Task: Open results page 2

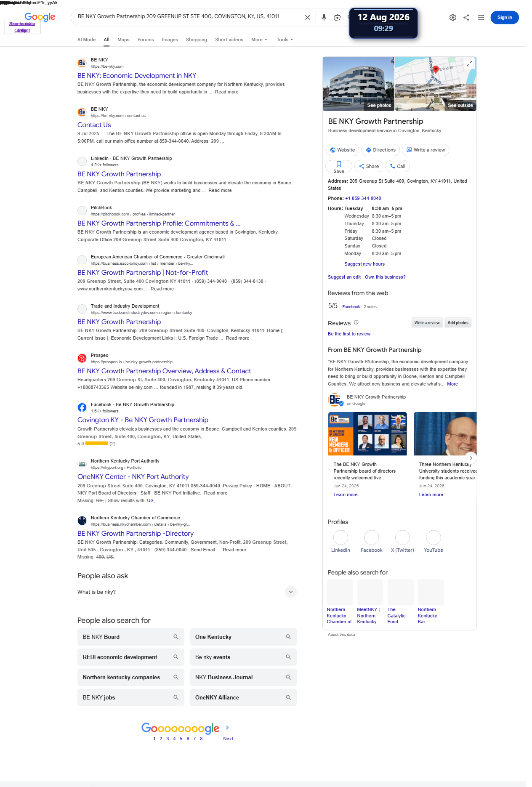Action: pos(161,739)
